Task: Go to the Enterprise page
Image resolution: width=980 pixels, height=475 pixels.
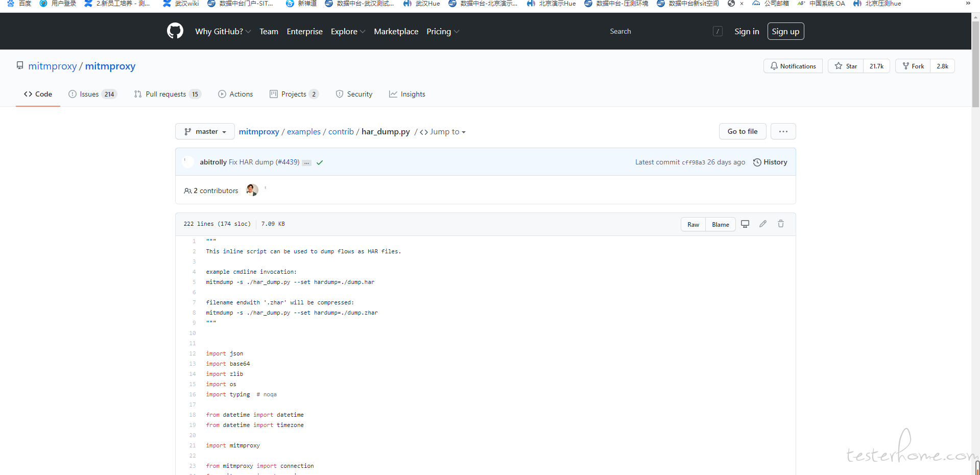Action: (304, 31)
